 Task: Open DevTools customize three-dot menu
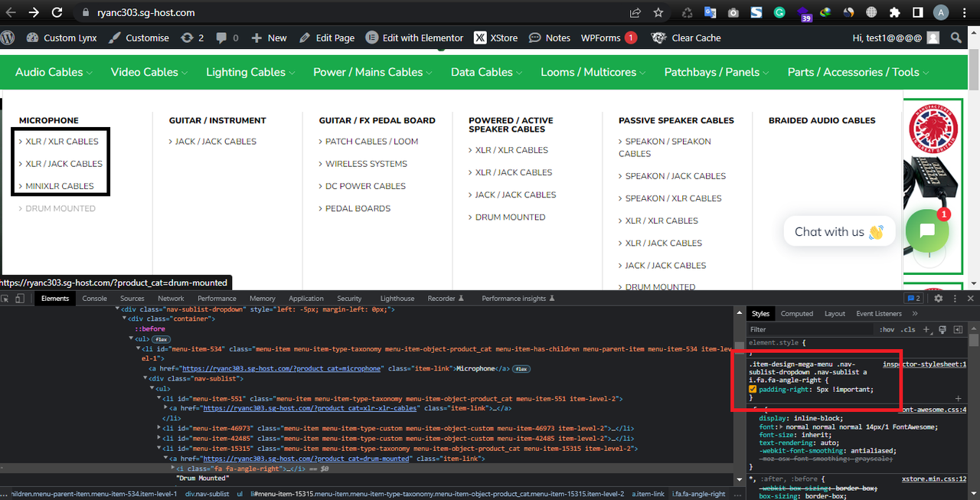click(955, 298)
